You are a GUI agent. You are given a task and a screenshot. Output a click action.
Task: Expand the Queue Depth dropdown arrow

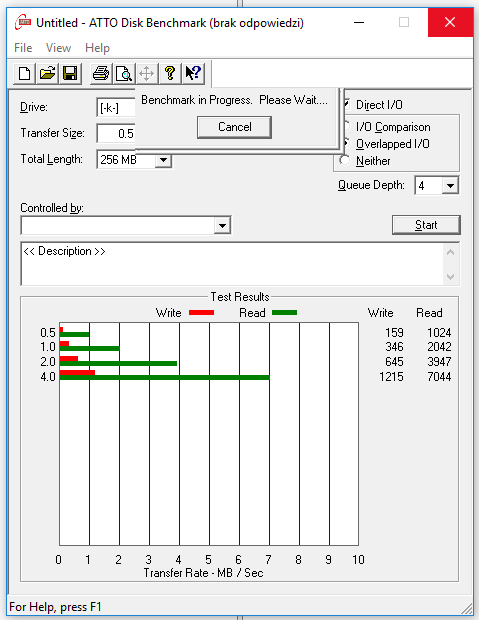(450, 185)
